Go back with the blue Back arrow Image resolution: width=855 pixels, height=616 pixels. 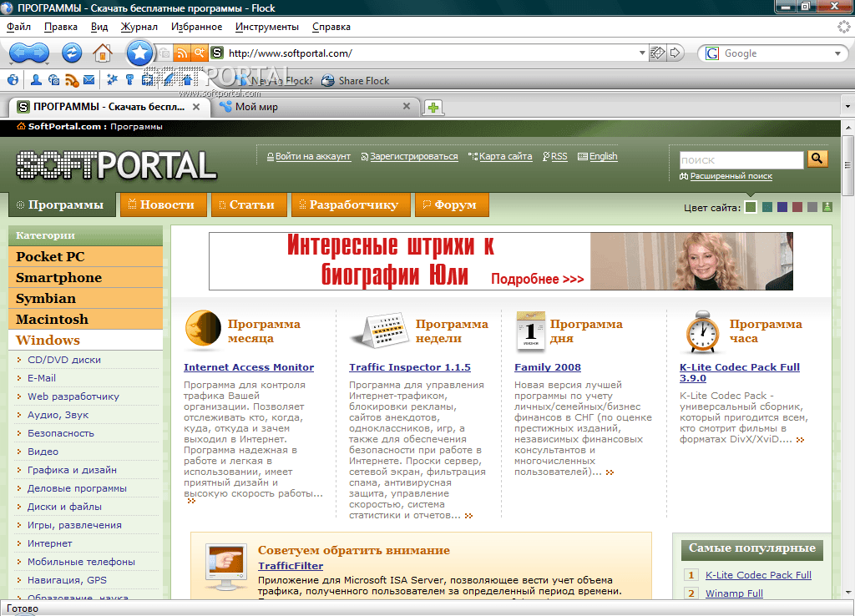click(x=18, y=53)
